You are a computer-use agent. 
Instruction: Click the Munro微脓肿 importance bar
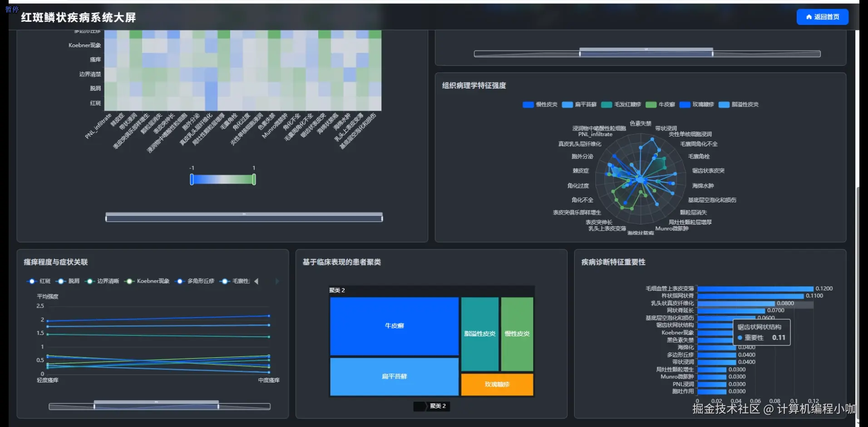pyautogui.click(x=712, y=377)
